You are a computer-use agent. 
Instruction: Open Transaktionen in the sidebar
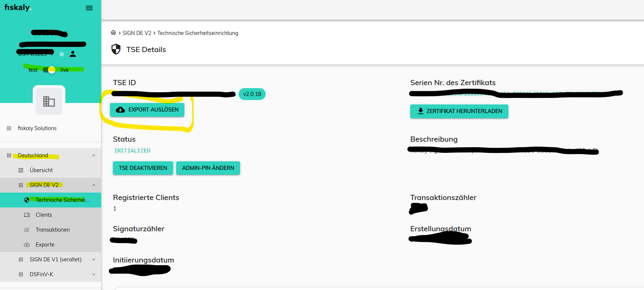(53, 230)
